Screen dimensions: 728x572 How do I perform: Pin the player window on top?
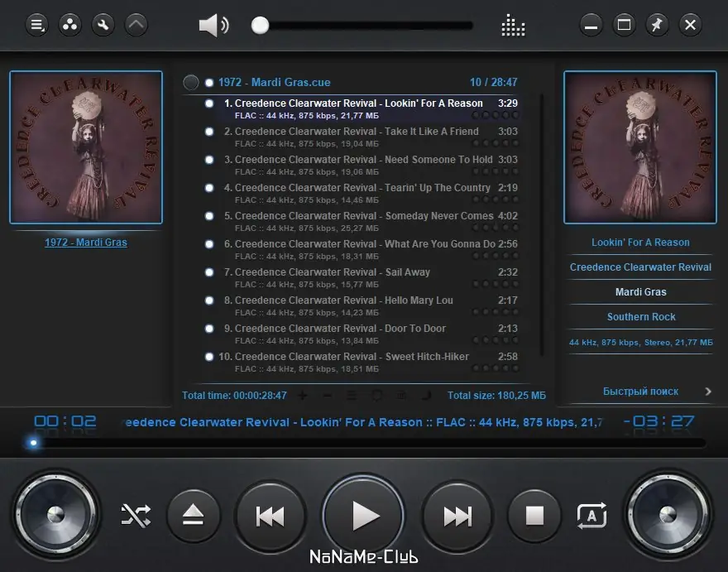click(x=657, y=25)
